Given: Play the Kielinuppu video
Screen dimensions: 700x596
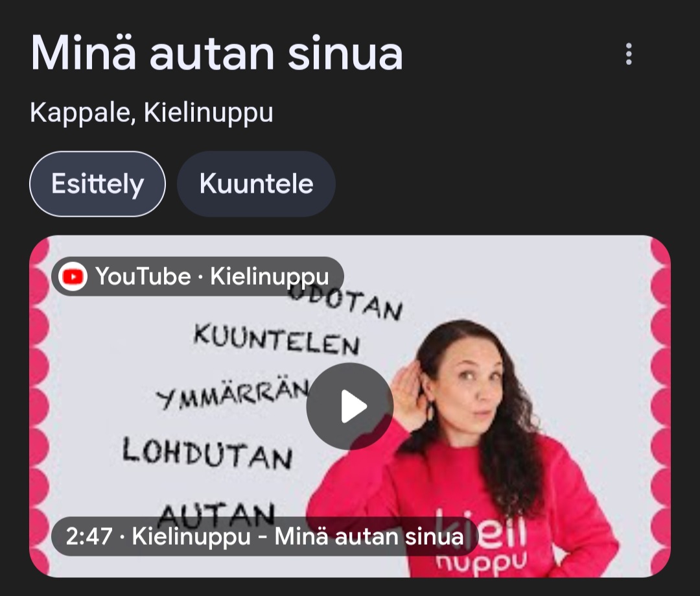Looking at the screenshot, I should pos(349,406).
